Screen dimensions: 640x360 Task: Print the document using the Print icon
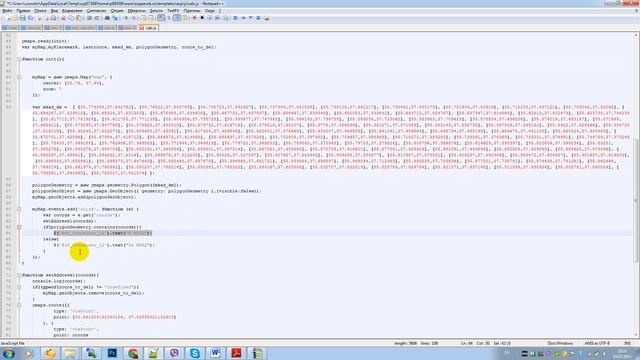(53, 18)
